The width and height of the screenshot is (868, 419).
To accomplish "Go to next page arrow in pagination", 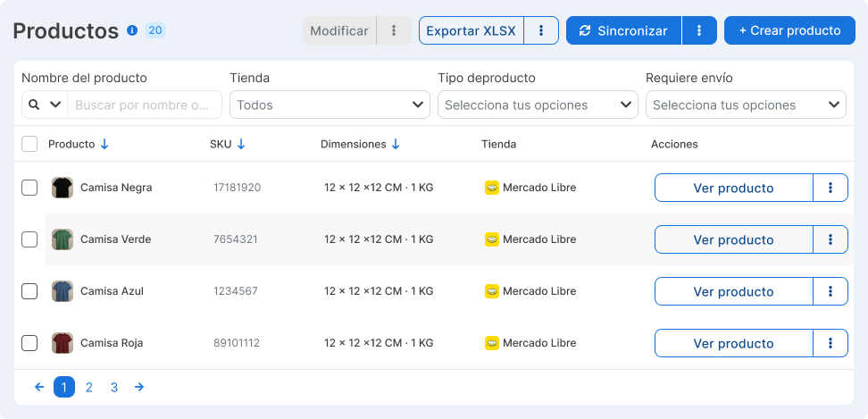I will click(139, 387).
